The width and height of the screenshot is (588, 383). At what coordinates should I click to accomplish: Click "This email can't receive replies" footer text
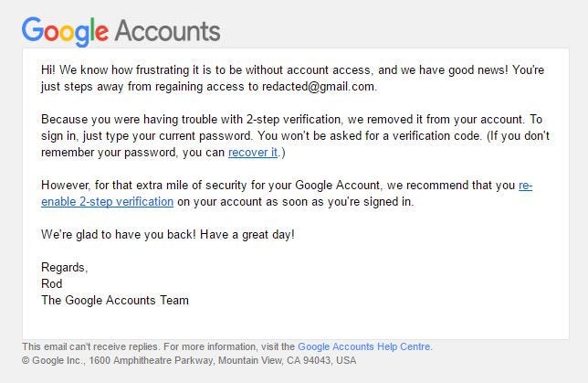coord(90,346)
